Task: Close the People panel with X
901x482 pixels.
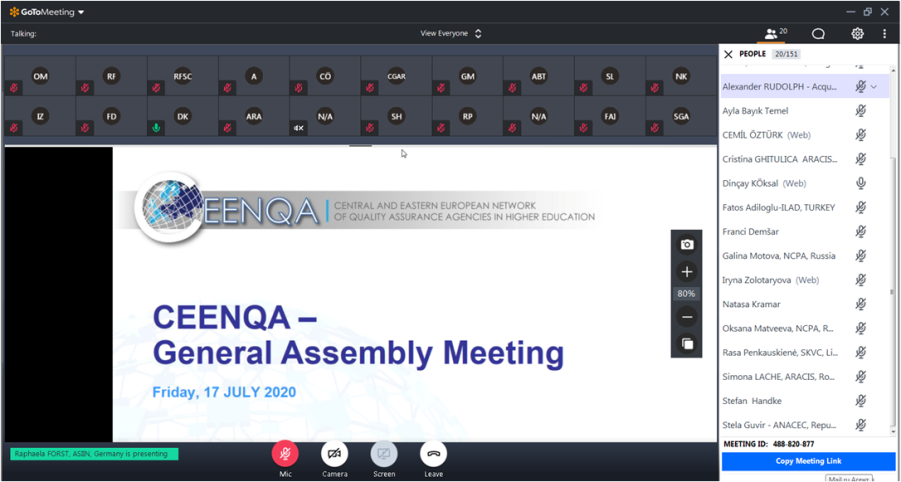Action: pyautogui.click(x=728, y=54)
